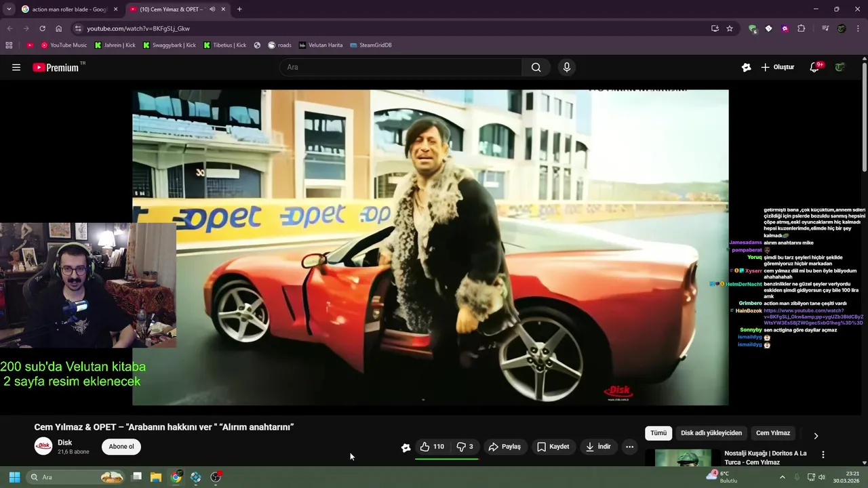Open Chrome from Windows taskbar
Screen dimensions: 868x488
176,477
